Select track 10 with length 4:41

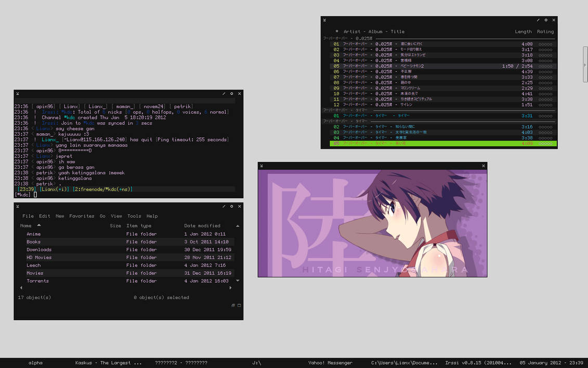(443, 94)
